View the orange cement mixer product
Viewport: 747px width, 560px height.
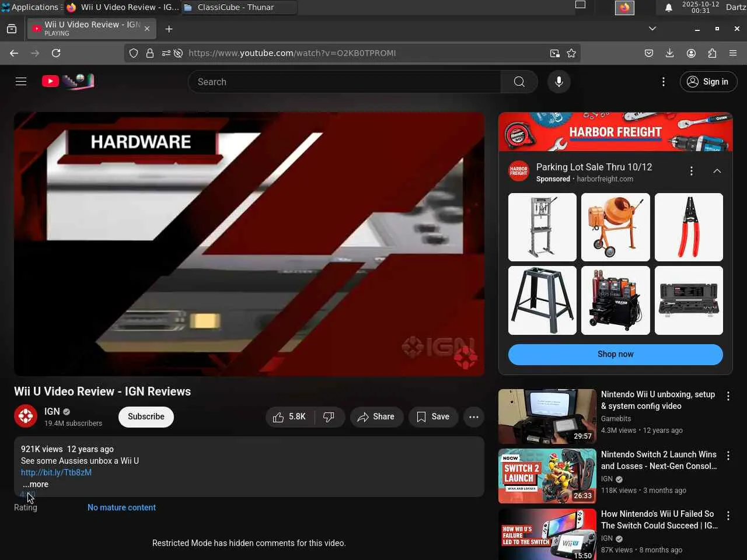coord(616,227)
